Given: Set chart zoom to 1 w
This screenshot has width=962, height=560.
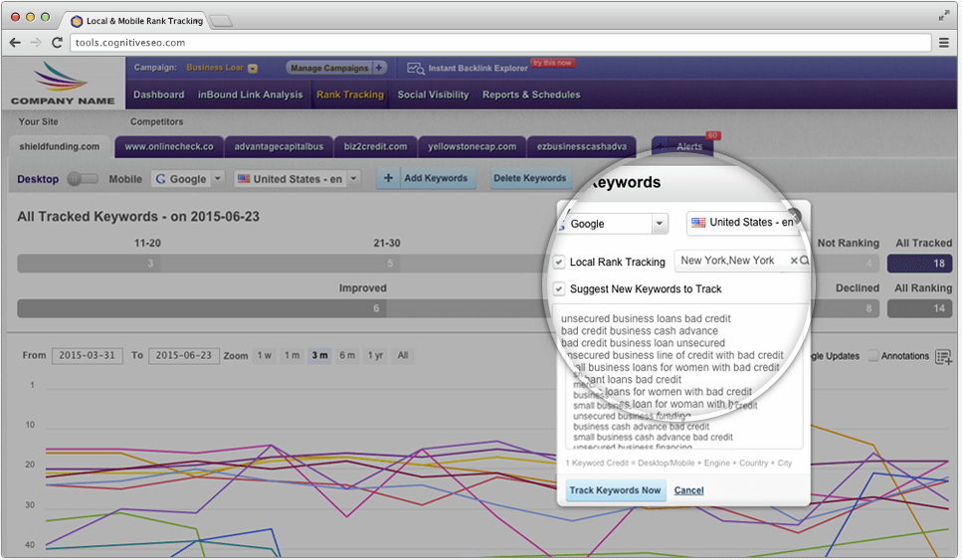Looking at the screenshot, I should 265,355.
